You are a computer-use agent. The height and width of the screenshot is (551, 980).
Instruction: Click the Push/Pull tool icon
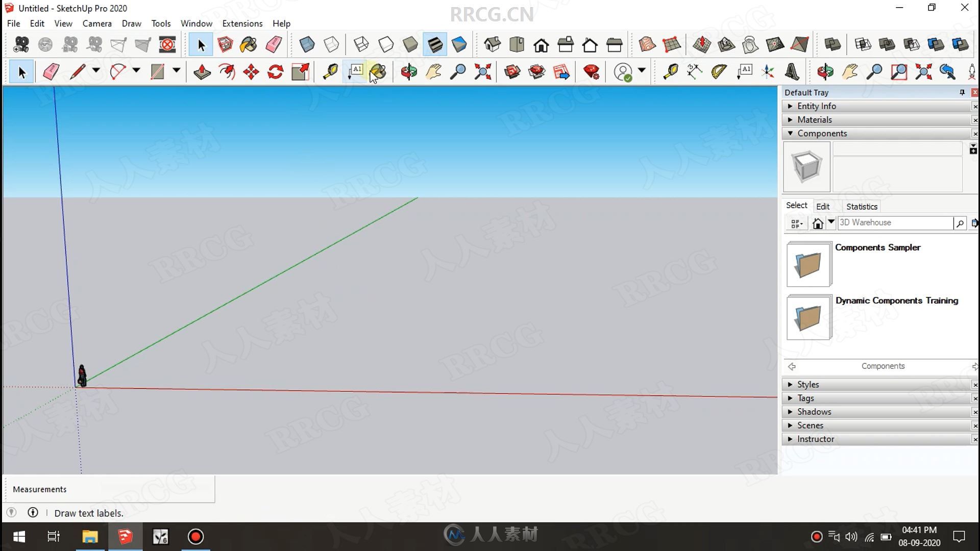click(x=202, y=71)
